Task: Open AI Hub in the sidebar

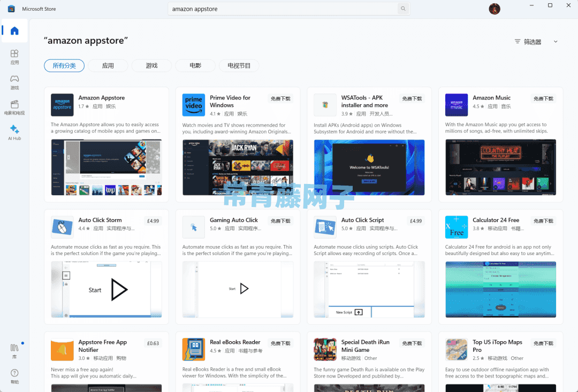Action: (x=14, y=133)
